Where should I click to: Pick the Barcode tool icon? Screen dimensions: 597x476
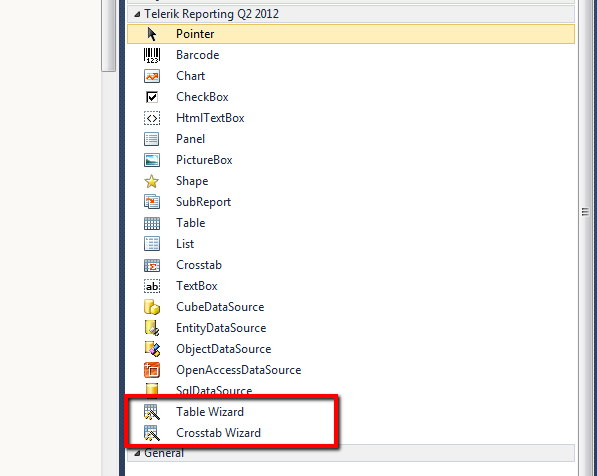[x=152, y=55]
